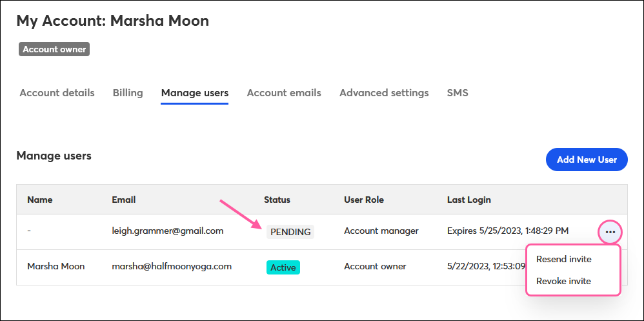Screen dimensions: 644x321
Task: Click the PENDING status badge
Action: click(290, 232)
